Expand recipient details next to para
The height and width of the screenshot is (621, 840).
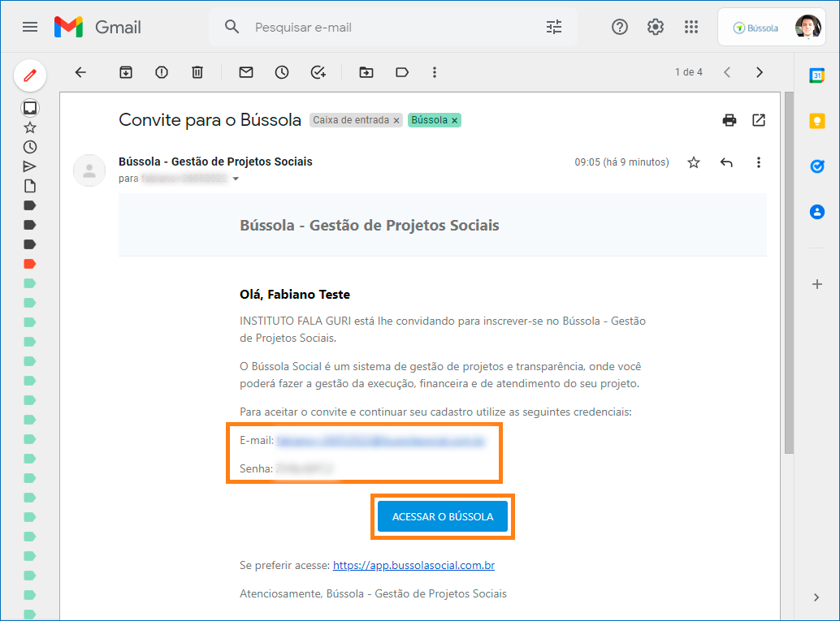(236, 179)
